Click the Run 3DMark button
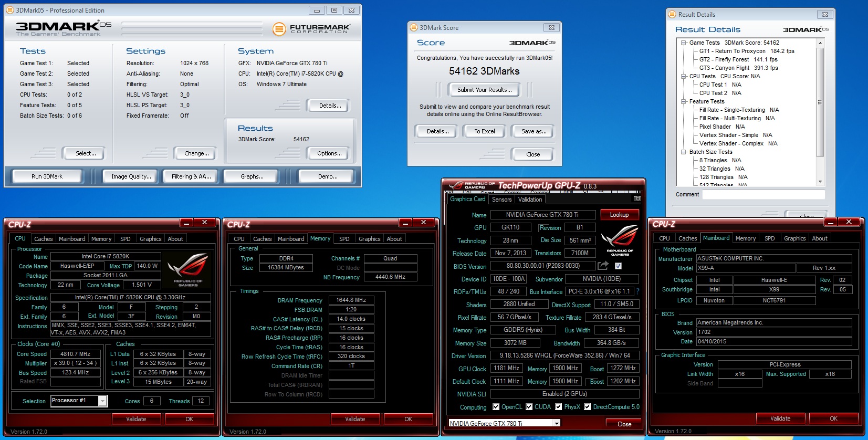The image size is (868, 440). pyautogui.click(x=47, y=176)
